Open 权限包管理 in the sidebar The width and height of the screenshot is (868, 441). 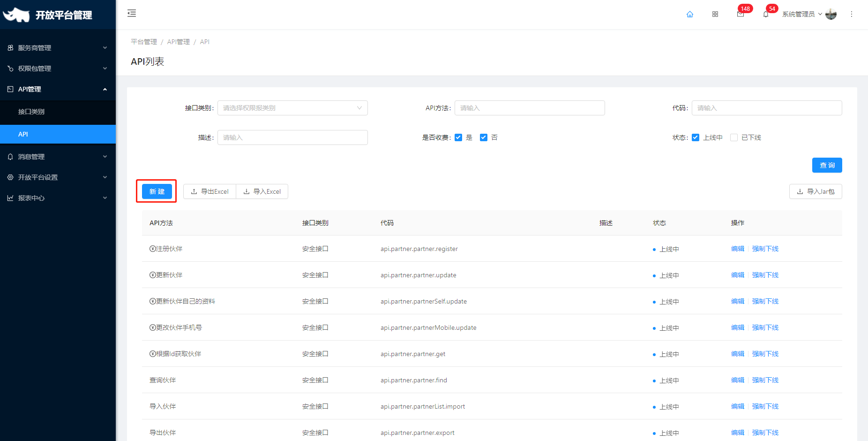pos(58,68)
